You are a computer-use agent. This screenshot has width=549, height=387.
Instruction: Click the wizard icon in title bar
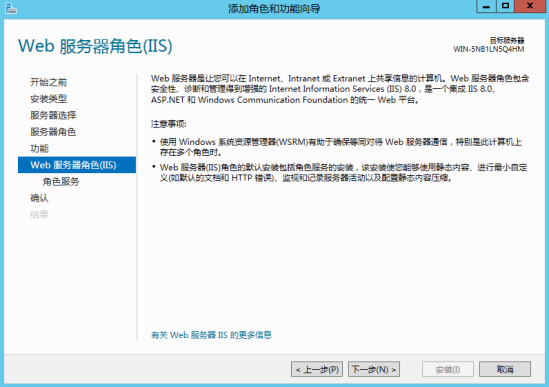coord(11,8)
